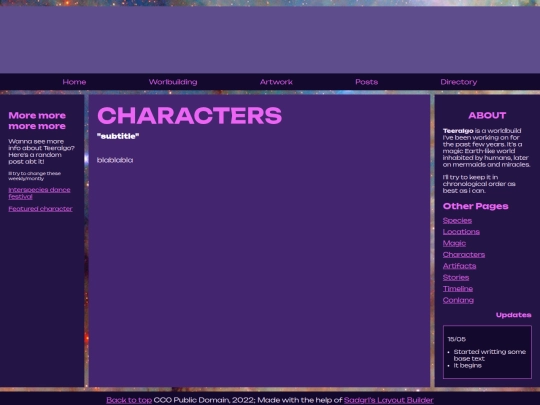Open the Directory navigation item

pos(459,82)
